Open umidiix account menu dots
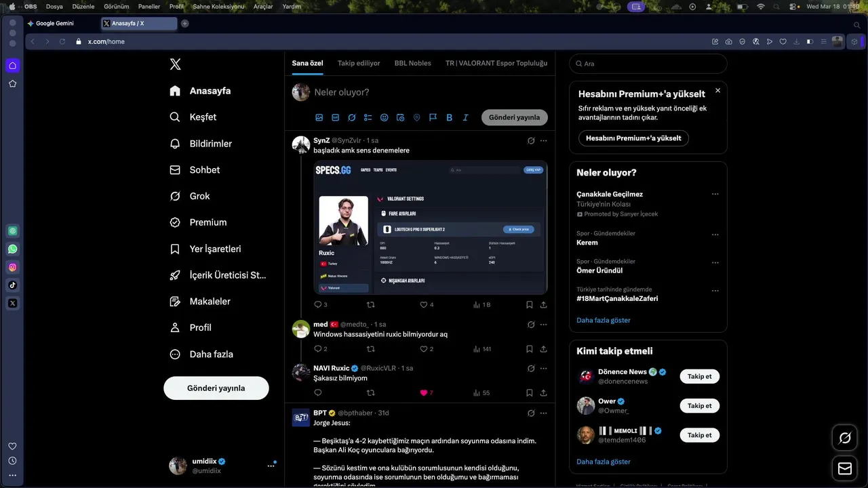 point(271,466)
